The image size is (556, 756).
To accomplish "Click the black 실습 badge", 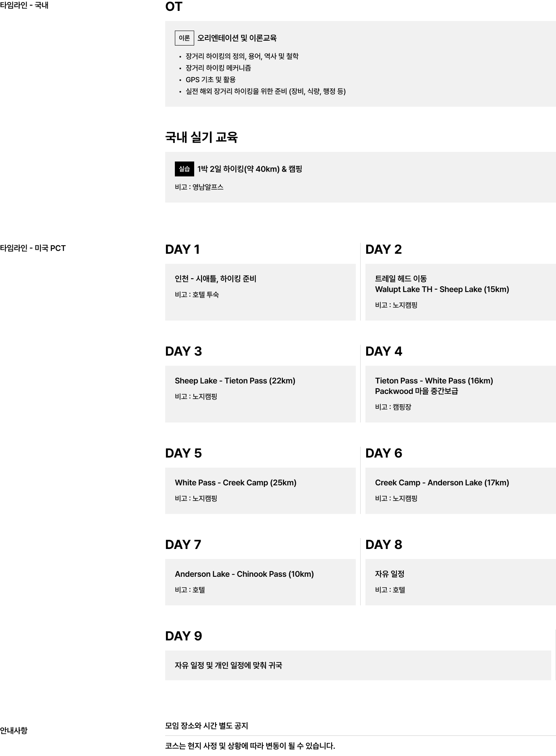I will coord(184,169).
